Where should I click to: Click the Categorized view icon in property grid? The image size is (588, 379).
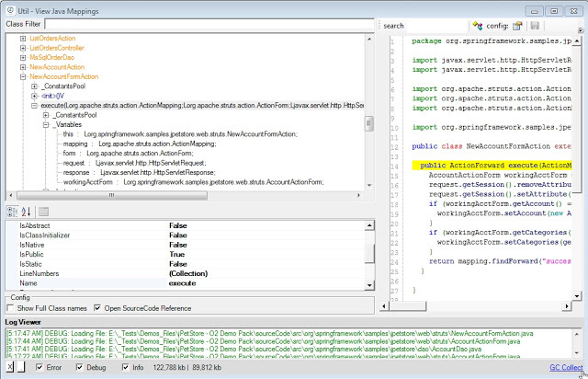(12, 212)
